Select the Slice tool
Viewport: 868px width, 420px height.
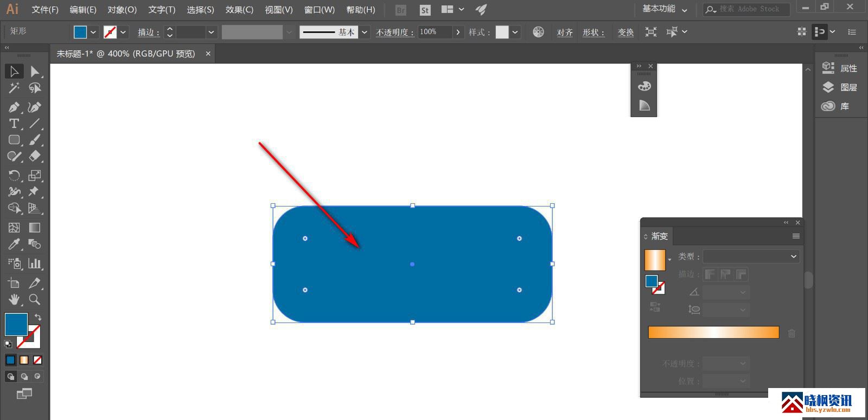(x=35, y=283)
